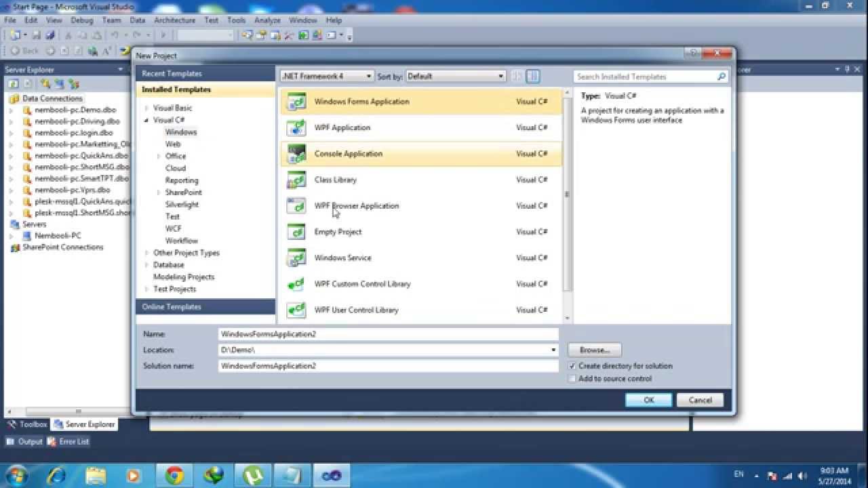Choose the Empty Project template icon
The height and width of the screenshot is (488, 868).
296,232
